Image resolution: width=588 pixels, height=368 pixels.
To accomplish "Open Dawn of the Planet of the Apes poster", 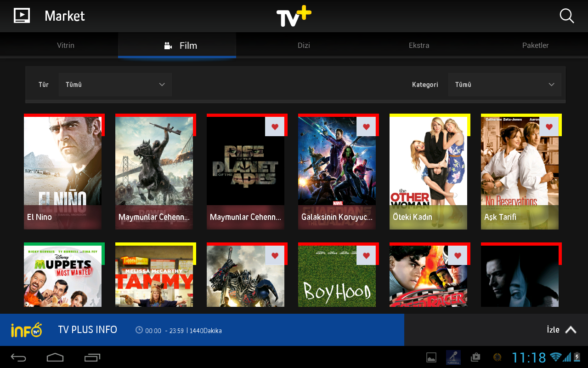I will [154, 172].
